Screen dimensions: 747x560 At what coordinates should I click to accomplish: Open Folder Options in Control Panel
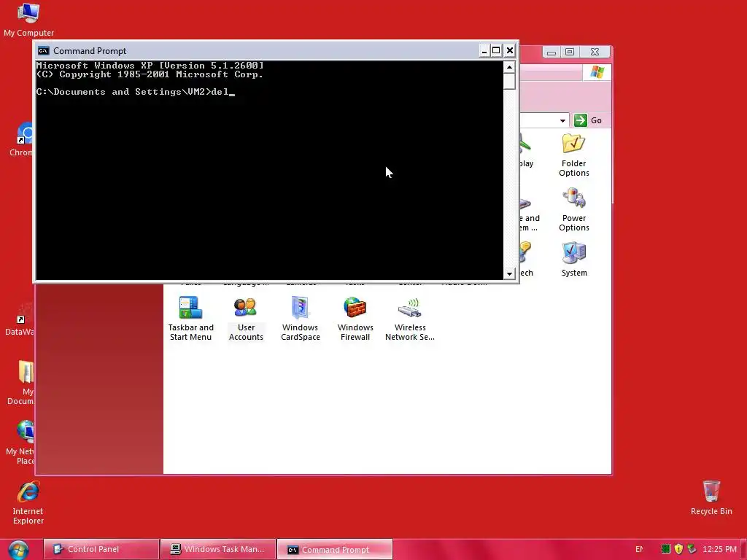point(573,155)
